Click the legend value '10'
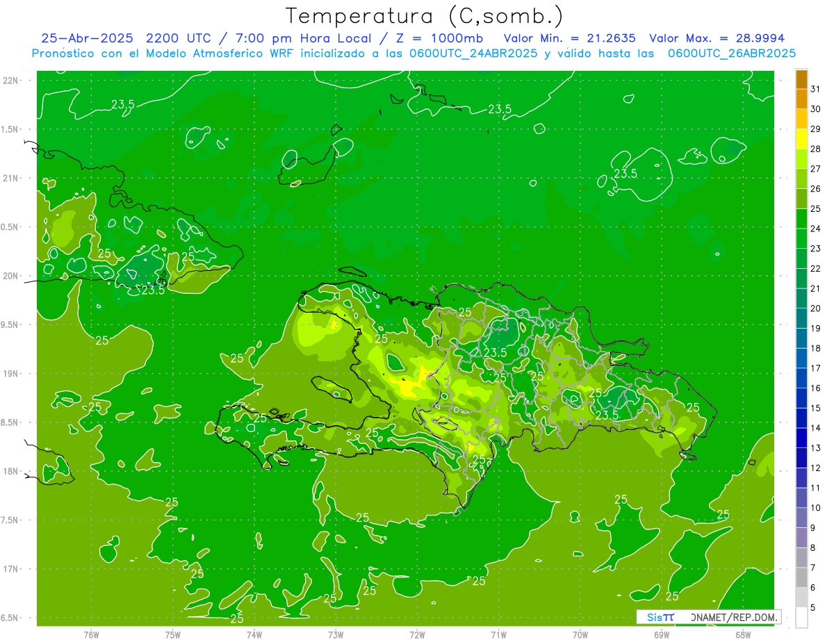834x644 pixels. click(x=816, y=508)
